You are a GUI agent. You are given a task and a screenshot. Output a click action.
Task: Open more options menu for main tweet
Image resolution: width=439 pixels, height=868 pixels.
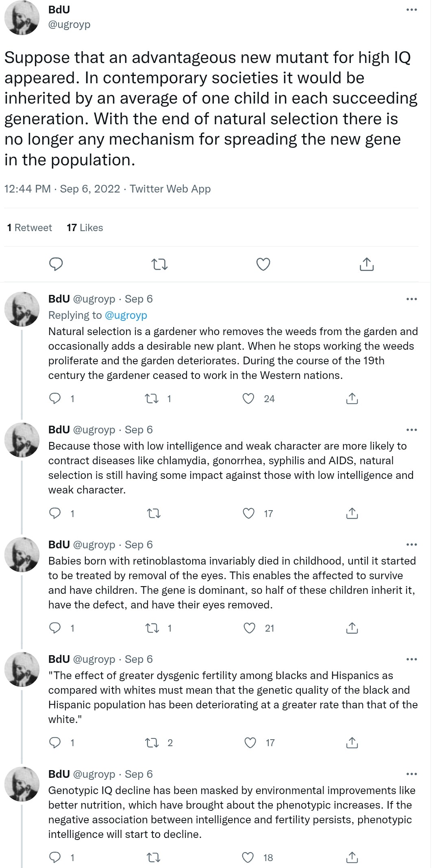coord(412,9)
